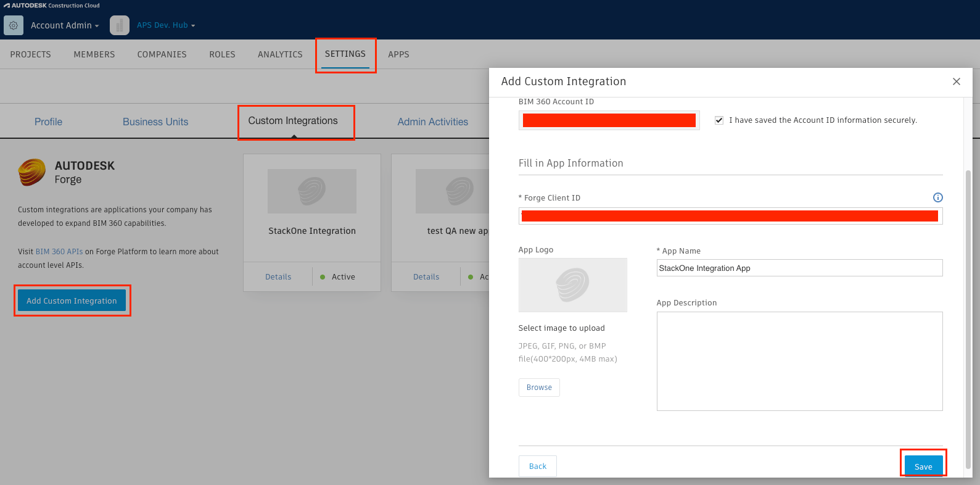980x485 pixels.
Task: Open Details for test QA new app
Action: tap(426, 277)
